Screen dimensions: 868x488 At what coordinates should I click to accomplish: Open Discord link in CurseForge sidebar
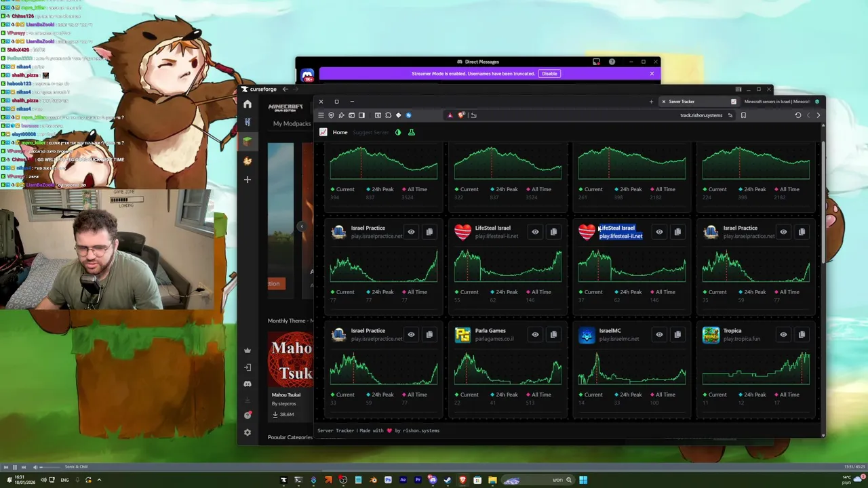pyautogui.click(x=248, y=384)
